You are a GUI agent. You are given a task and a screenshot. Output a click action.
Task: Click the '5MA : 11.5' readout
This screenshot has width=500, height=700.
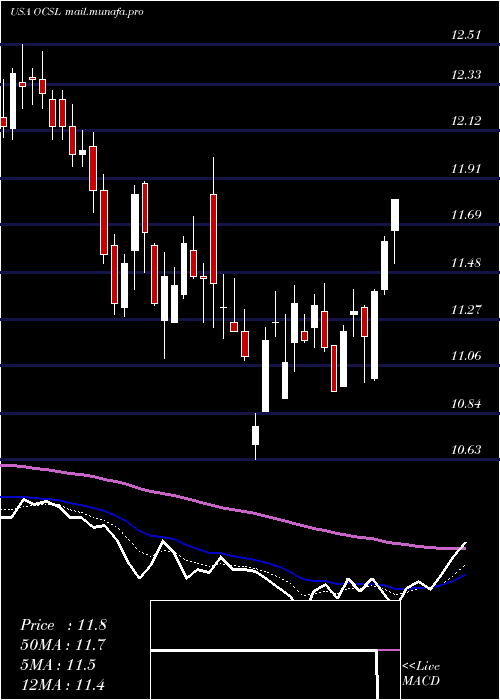pyautogui.click(x=58, y=665)
